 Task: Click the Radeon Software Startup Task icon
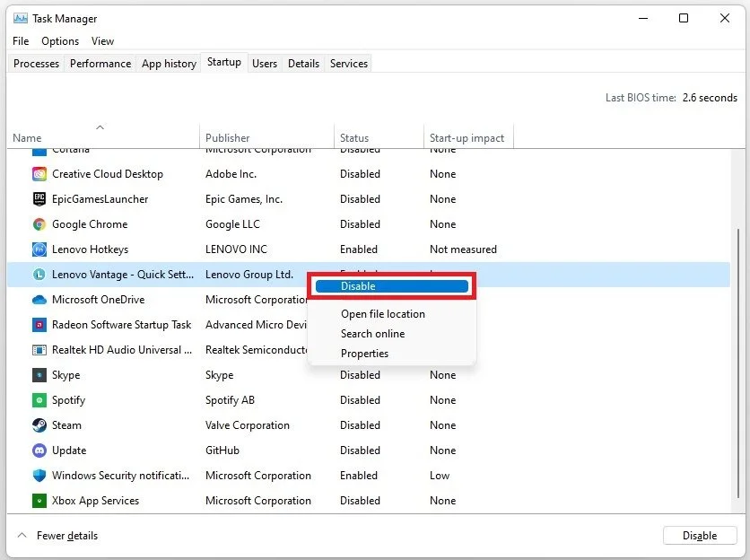39,325
